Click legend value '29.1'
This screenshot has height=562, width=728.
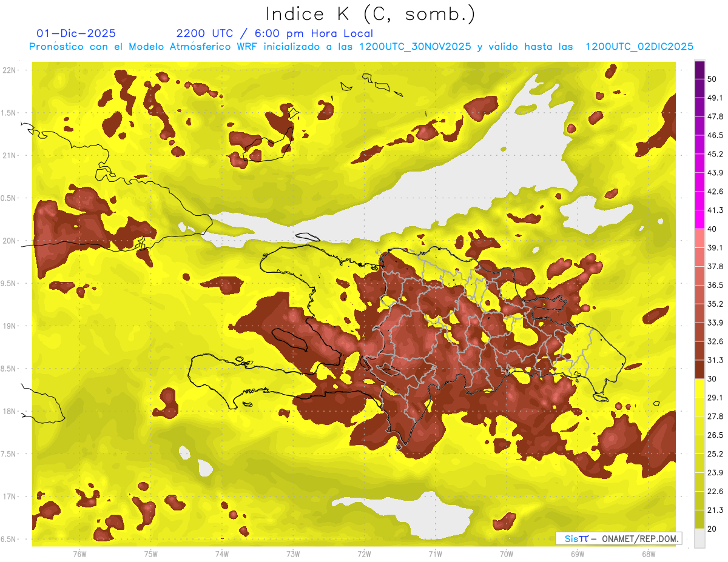715,398
